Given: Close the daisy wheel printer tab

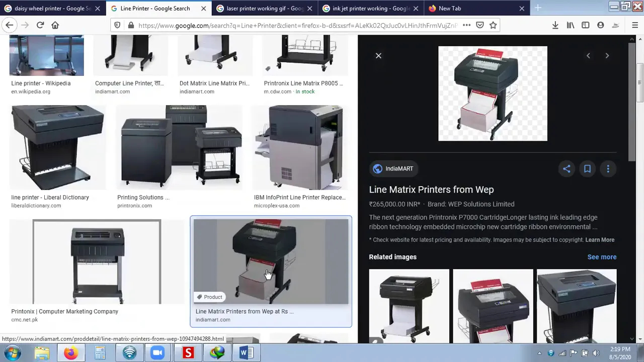Looking at the screenshot, I should pos(98,9).
